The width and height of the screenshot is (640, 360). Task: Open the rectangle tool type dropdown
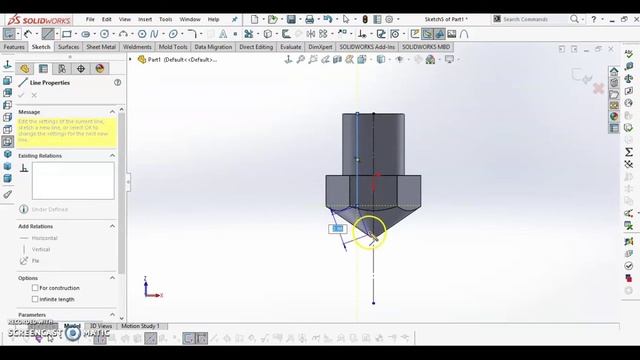[75, 34]
